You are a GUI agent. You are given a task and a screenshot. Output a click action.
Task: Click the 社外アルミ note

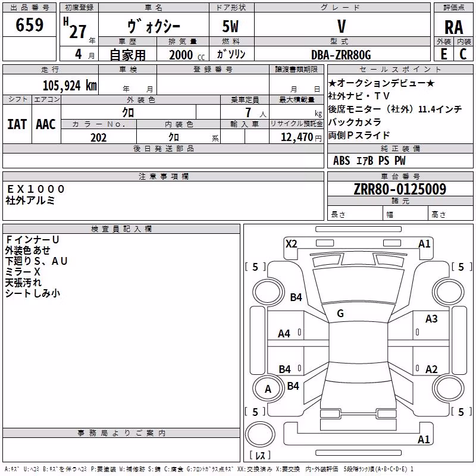30,201
